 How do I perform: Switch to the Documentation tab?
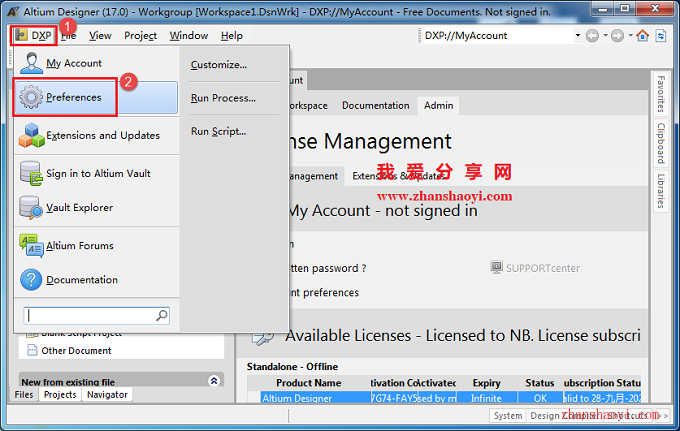pos(376,105)
